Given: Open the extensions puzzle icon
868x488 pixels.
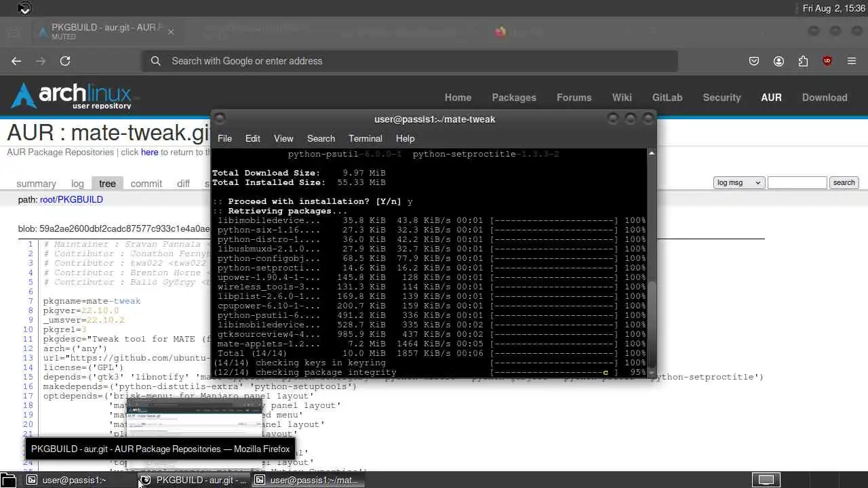Looking at the screenshot, I should pyautogui.click(x=803, y=61).
